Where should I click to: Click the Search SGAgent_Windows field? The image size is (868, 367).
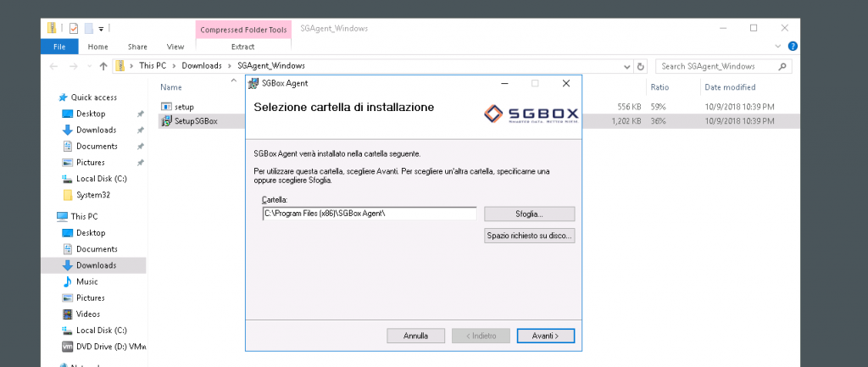pyautogui.click(x=723, y=66)
